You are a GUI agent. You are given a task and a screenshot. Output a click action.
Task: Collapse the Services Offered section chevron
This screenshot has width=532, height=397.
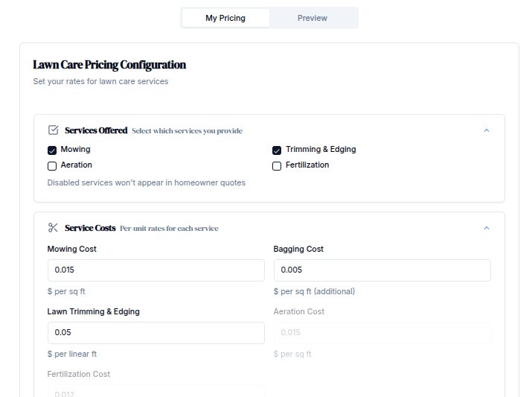487,130
